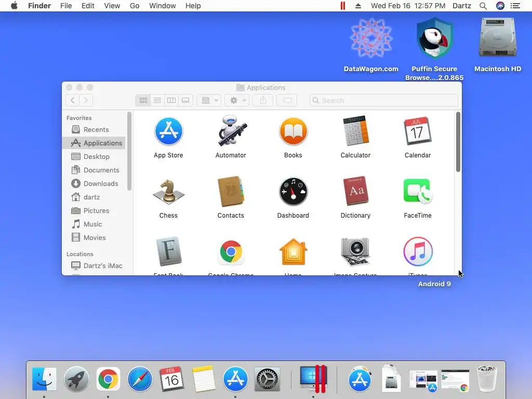Click the Share button in Finder toolbar

coord(263,100)
